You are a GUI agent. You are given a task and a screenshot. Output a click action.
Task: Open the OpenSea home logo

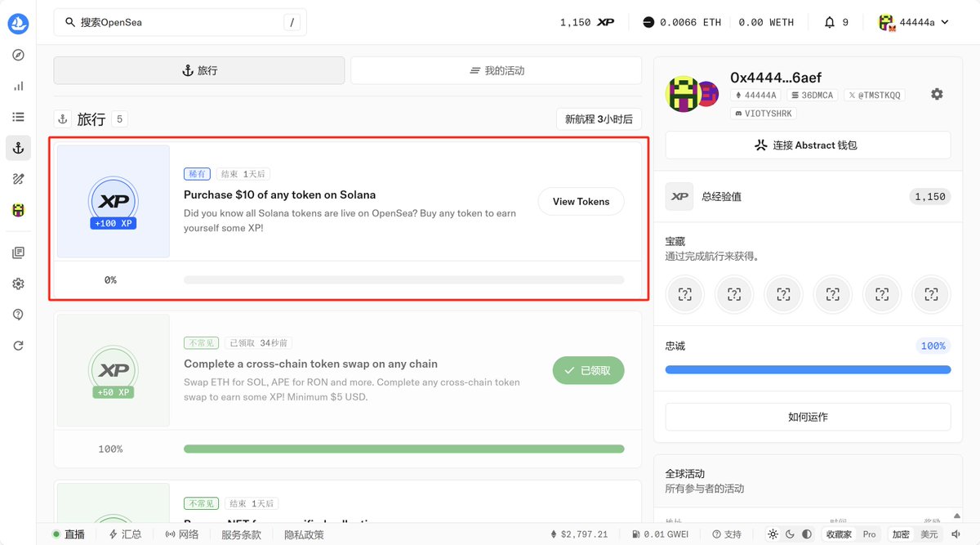tap(18, 23)
